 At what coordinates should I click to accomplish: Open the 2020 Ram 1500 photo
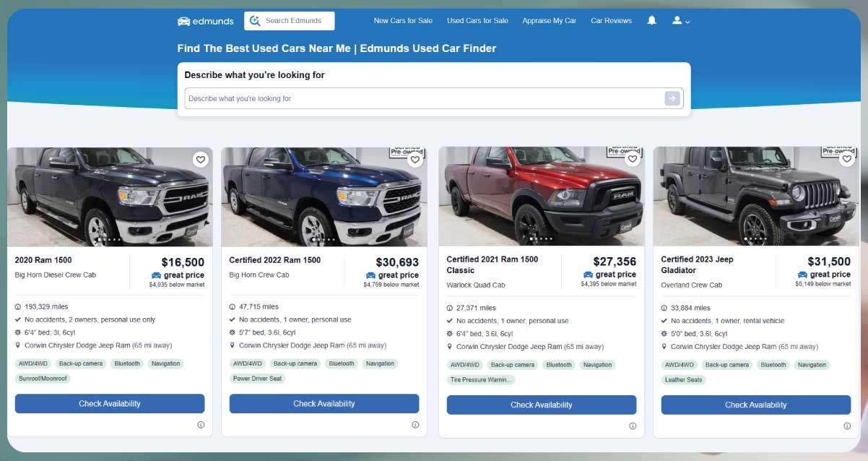coord(110,197)
